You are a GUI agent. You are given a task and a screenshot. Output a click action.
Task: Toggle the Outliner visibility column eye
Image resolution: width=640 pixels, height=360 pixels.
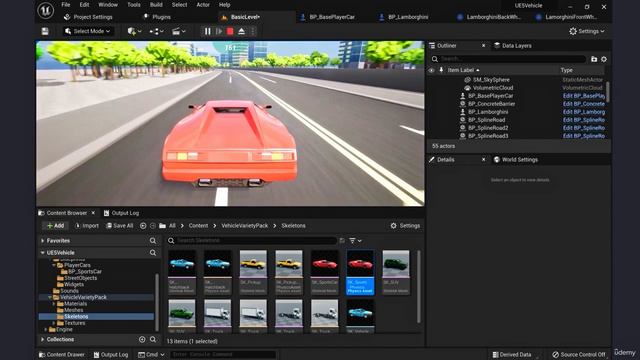tap(431, 70)
